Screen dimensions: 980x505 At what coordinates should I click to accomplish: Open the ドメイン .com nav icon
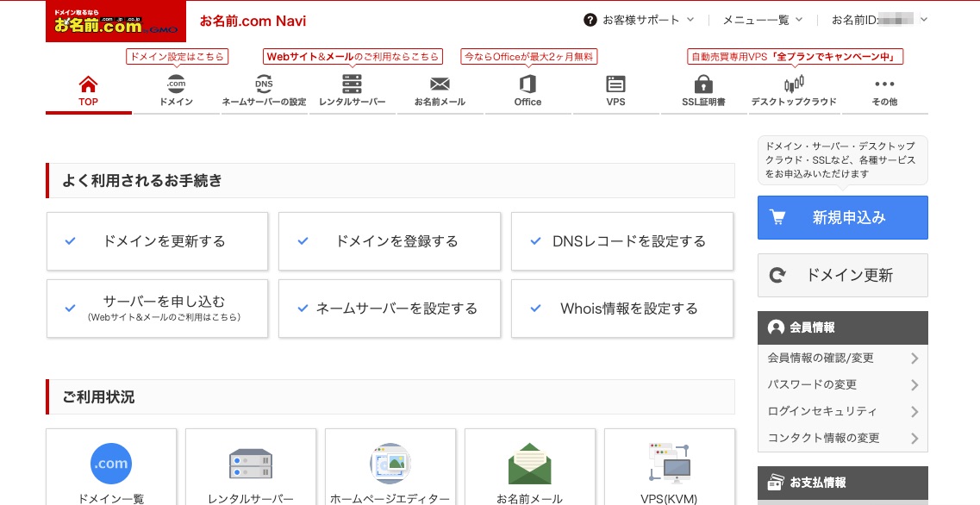point(176,84)
